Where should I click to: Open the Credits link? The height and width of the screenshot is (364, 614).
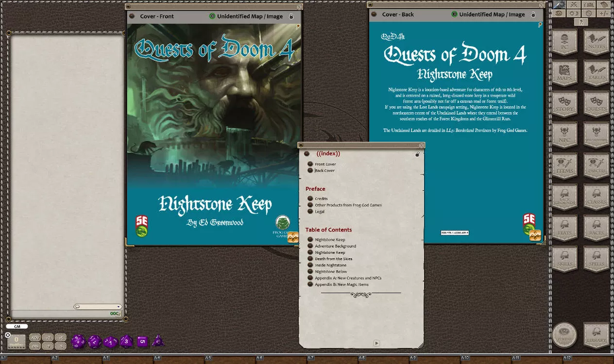click(x=321, y=199)
